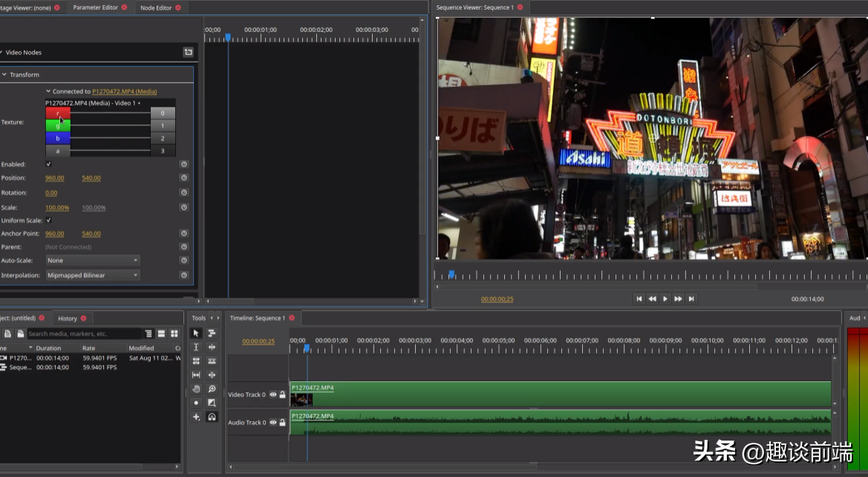The height and width of the screenshot is (477, 868).
Task: Toggle keyframing stopwatch for Enabled
Action: (x=184, y=164)
